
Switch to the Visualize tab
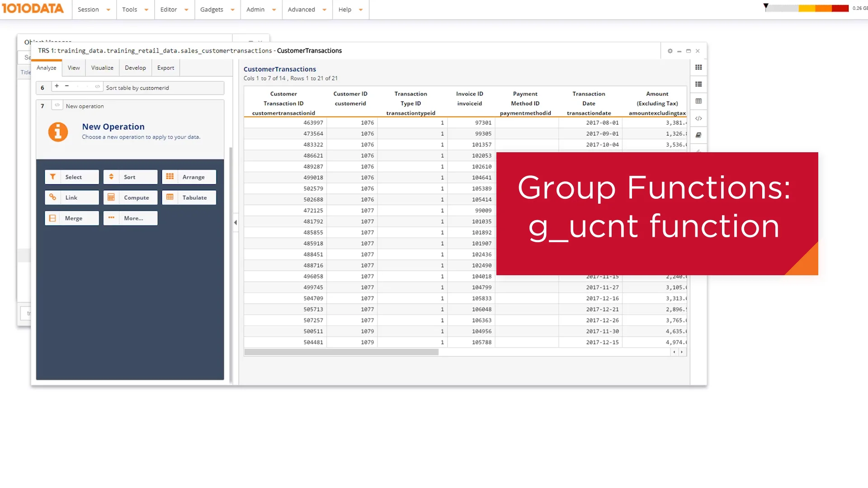pyautogui.click(x=102, y=68)
